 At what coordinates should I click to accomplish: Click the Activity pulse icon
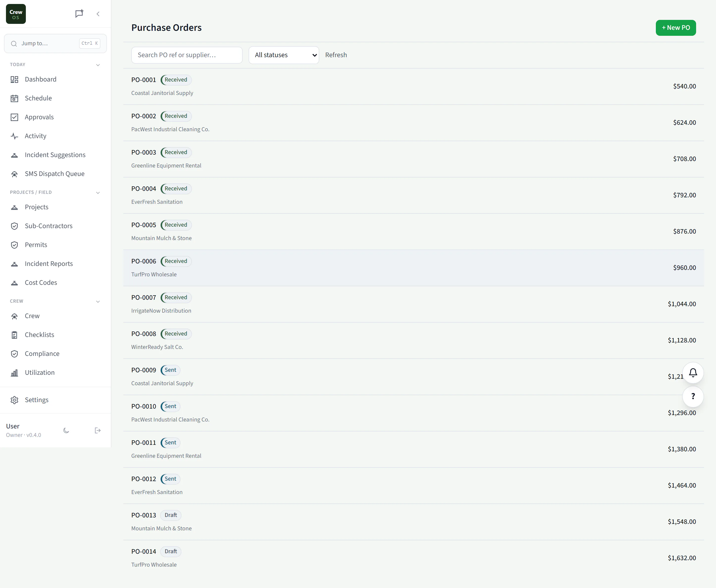click(x=14, y=136)
